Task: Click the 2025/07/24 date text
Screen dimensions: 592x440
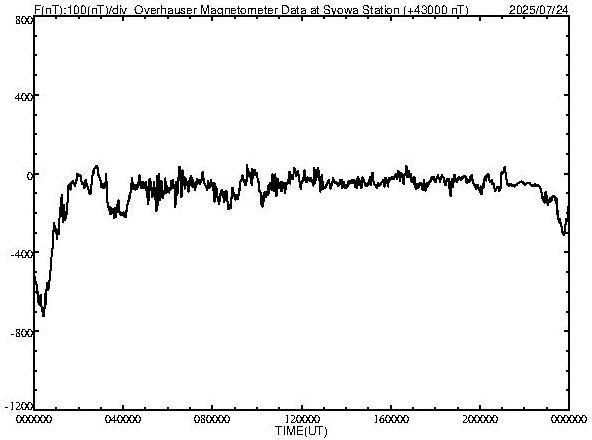Action: tap(538, 10)
